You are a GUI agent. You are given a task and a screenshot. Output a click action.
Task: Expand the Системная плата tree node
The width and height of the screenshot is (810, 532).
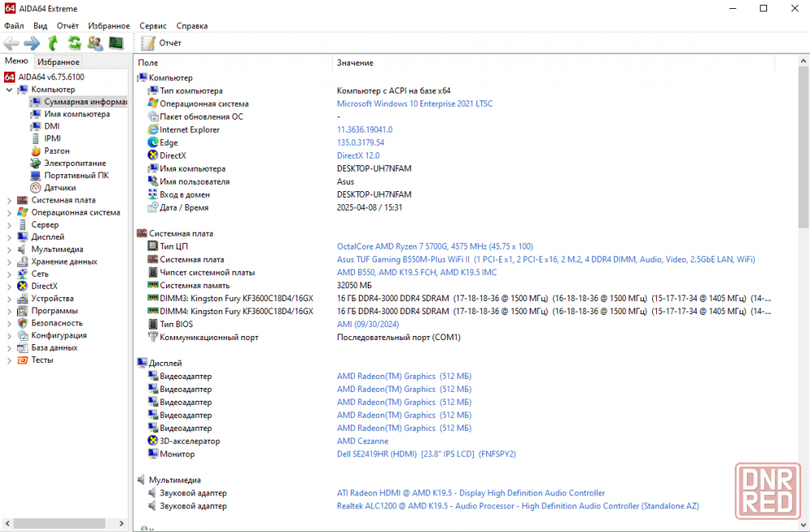tap(9, 200)
